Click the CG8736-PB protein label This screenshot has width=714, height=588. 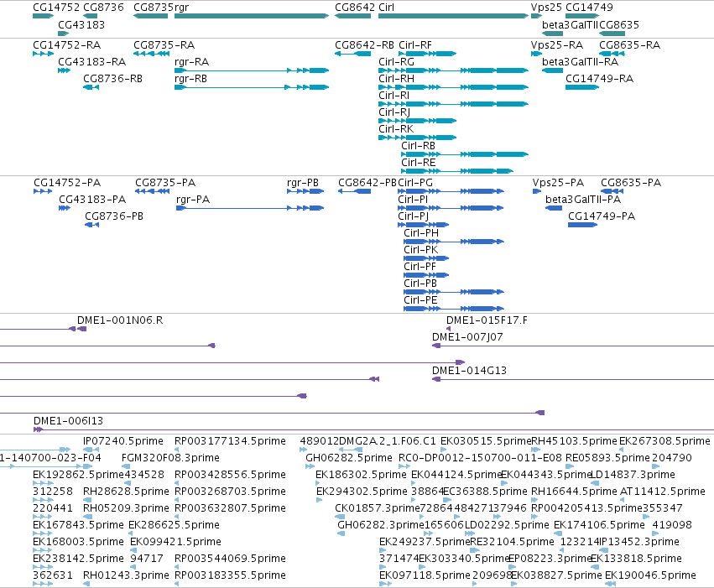114,216
